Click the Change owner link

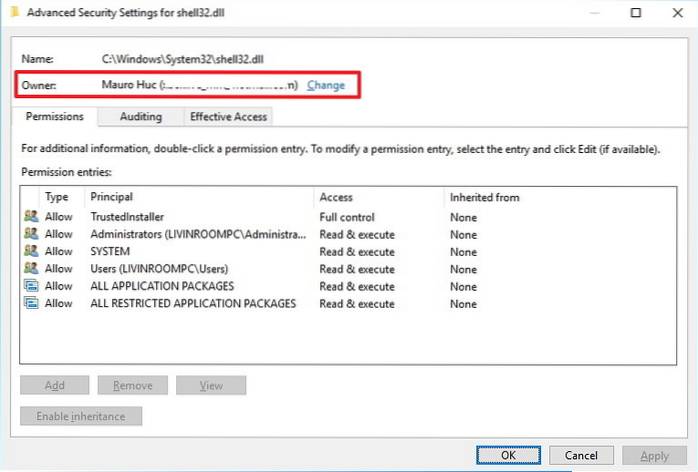click(326, 85)
